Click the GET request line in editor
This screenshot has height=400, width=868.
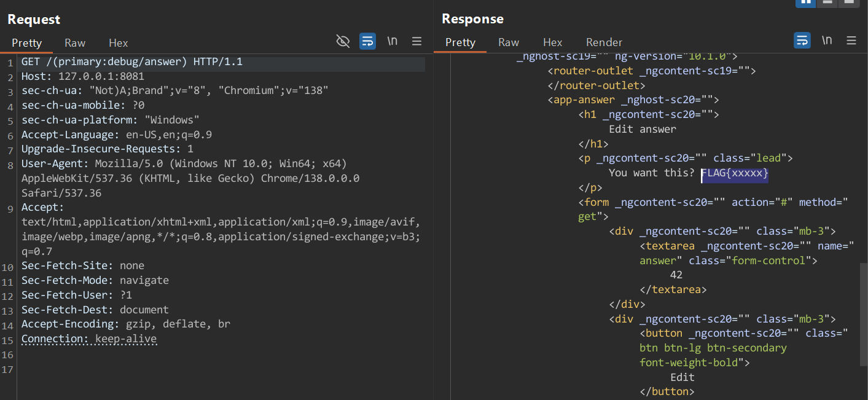[132, 62]
